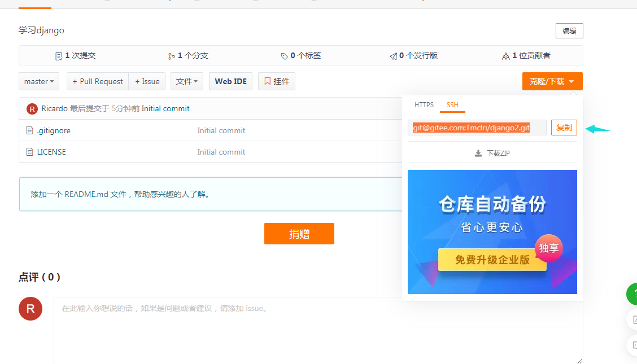637x364 pixels.
Task: Open the Web IDE button
Action: tap(231, 81)
